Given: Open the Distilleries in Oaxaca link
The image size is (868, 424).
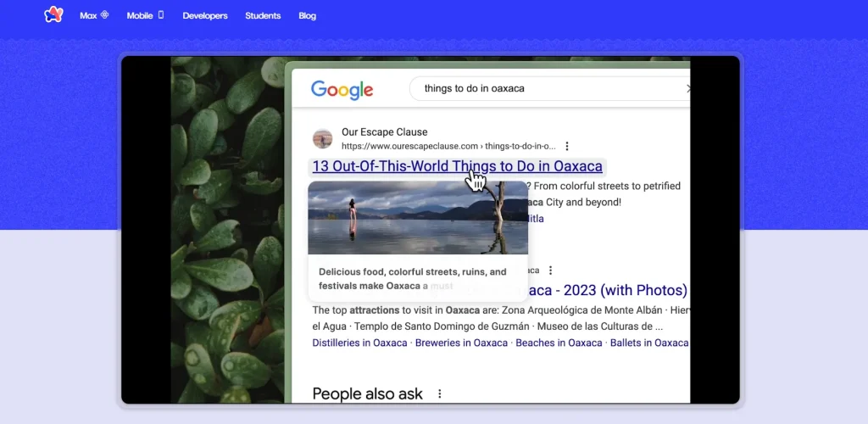Looking at the screenshot, I should pos(360,343).
